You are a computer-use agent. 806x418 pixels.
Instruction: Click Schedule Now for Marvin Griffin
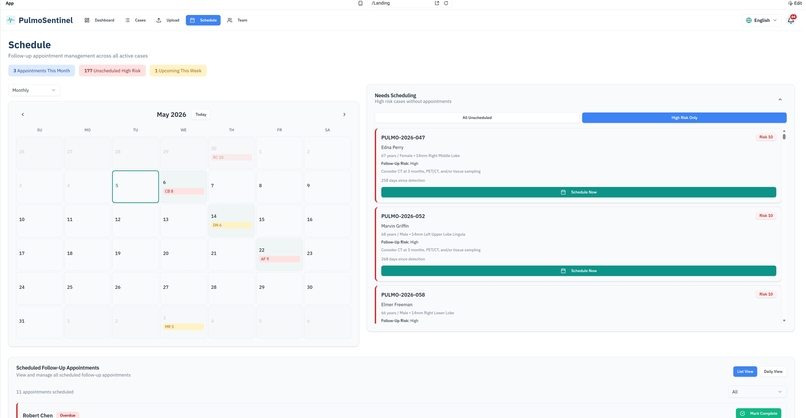pos(578,270)
